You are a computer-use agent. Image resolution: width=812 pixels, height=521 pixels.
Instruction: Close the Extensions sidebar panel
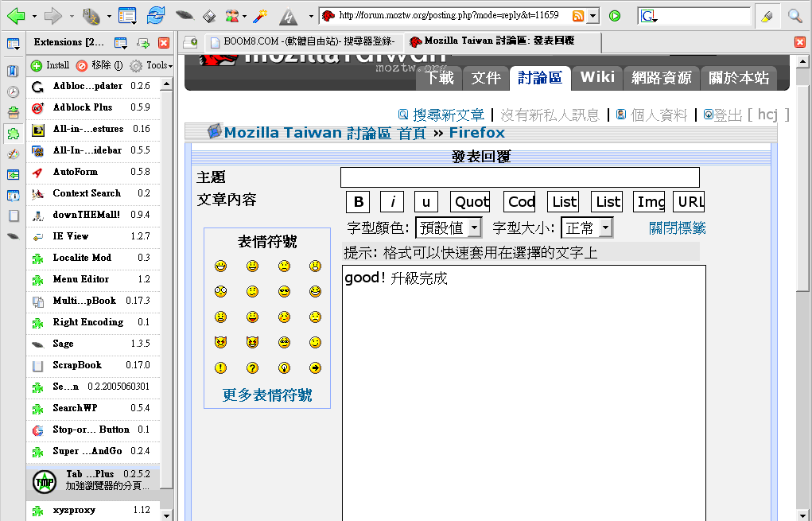point(164,42)
